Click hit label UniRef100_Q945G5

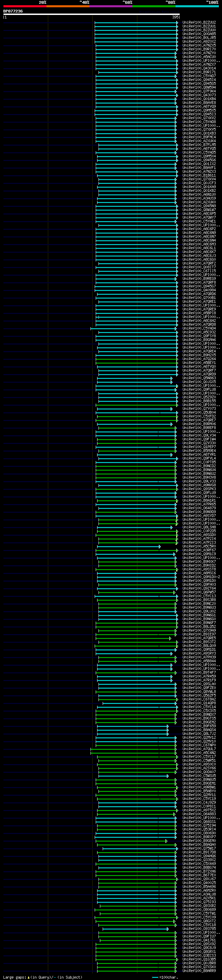click(199, 84)
